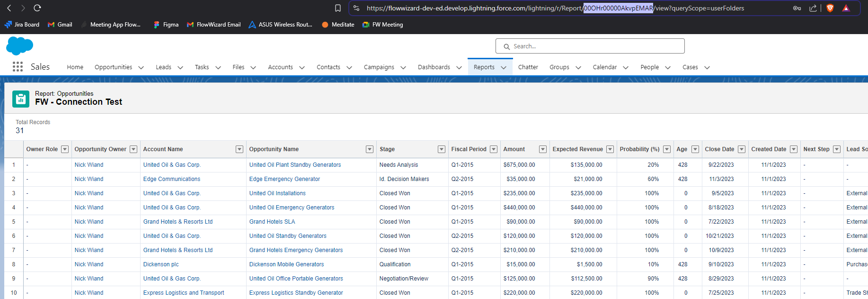Viewport: 868px width, 299px height.
Task: Open Grand Hotels SLA opportunity link
Action: [x=272, y=222]
